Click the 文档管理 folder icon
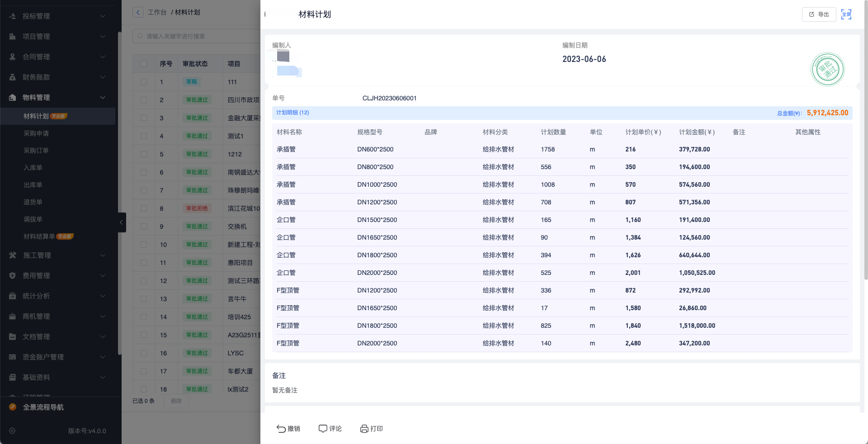The height and width of the screenshot is (444, 868). click(x=12, y=336)
